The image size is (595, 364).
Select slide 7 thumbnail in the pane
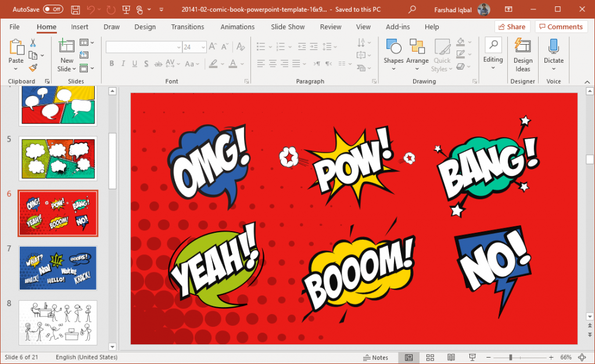[58, 268]
